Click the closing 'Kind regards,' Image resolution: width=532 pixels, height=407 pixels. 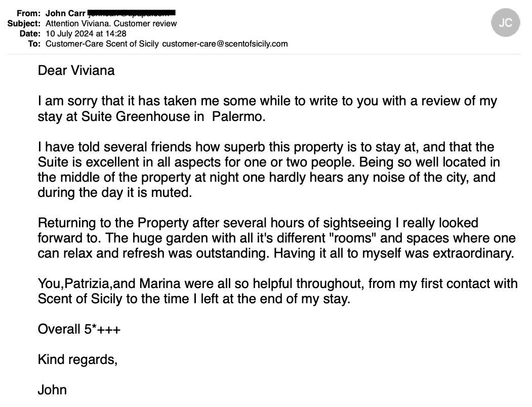tap(77, 360)
